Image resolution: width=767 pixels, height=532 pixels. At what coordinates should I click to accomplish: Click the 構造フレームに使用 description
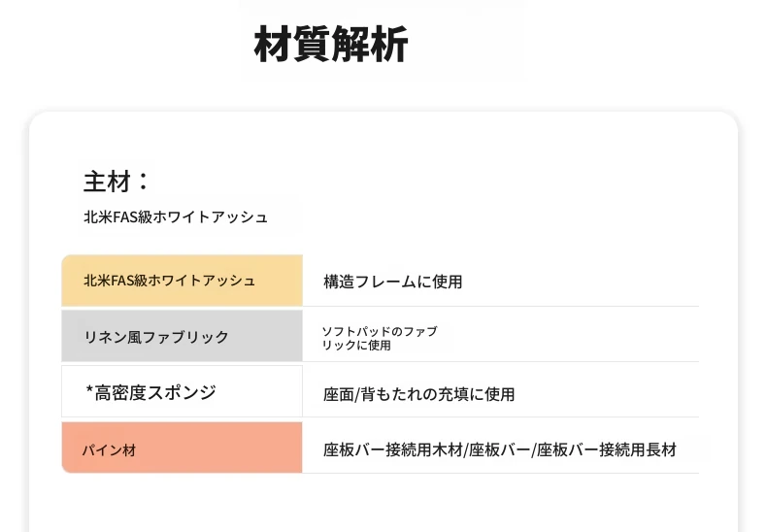coord(392,282)
